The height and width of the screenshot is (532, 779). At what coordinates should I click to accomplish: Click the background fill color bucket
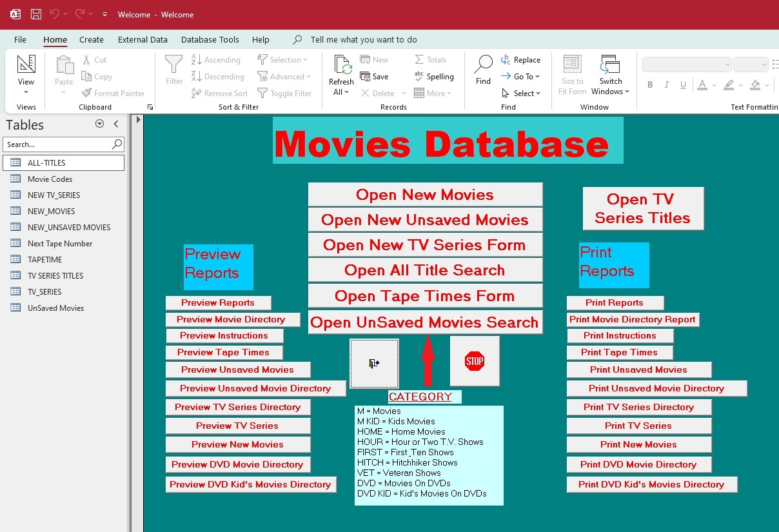755,84
